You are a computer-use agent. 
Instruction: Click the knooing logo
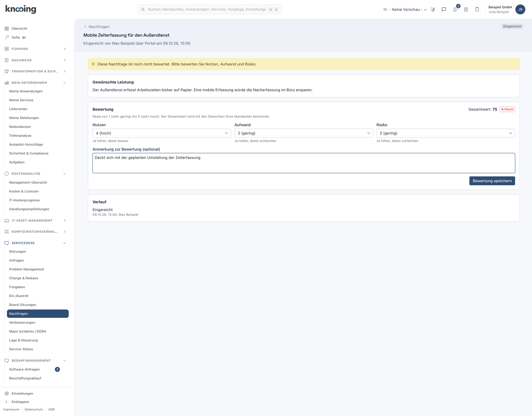[21, 9]
